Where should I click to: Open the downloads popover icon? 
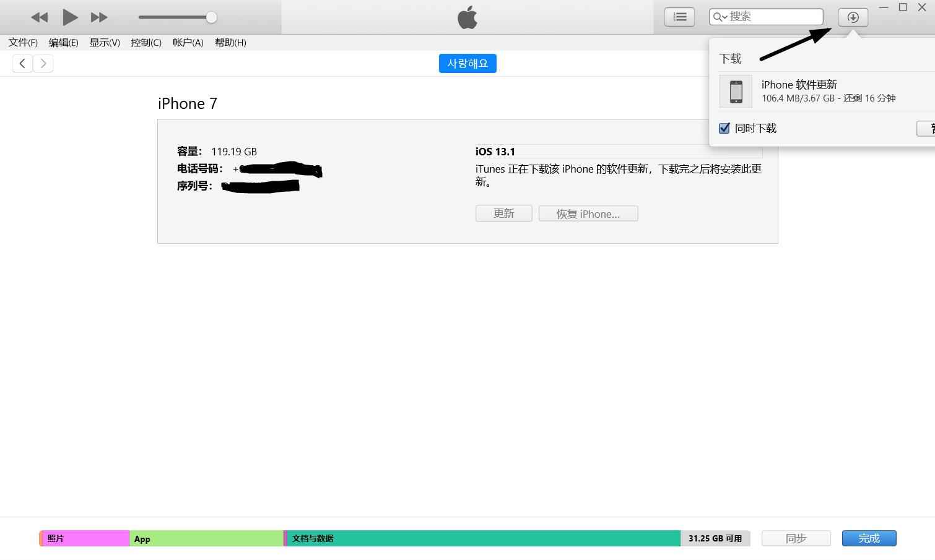(853, 17)
